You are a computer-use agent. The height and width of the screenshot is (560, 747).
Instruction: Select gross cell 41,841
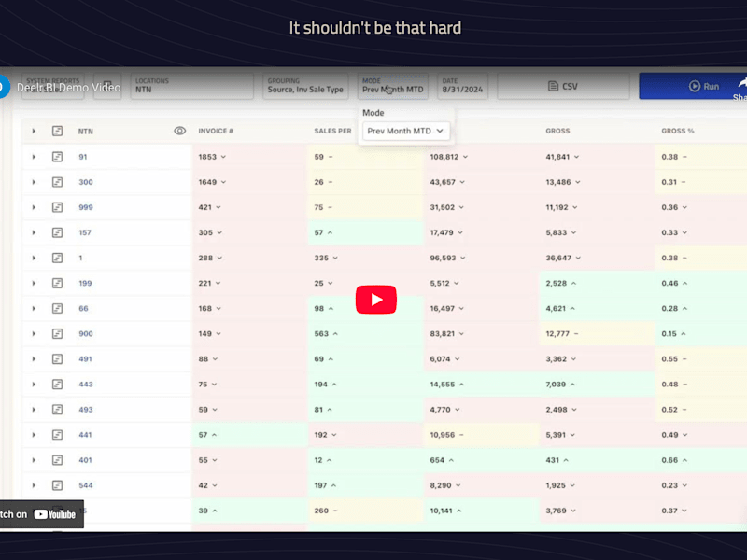coord(597,157)
